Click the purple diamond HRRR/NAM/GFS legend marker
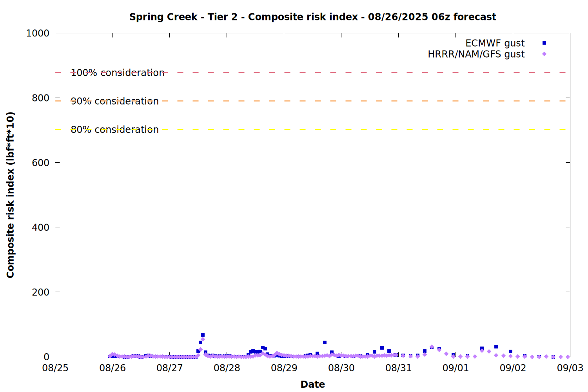The image size is (588, 392). pos(544,54)
